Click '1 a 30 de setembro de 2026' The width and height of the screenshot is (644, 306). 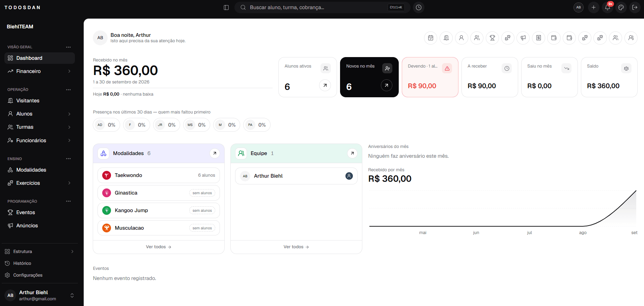pos(121,82)
